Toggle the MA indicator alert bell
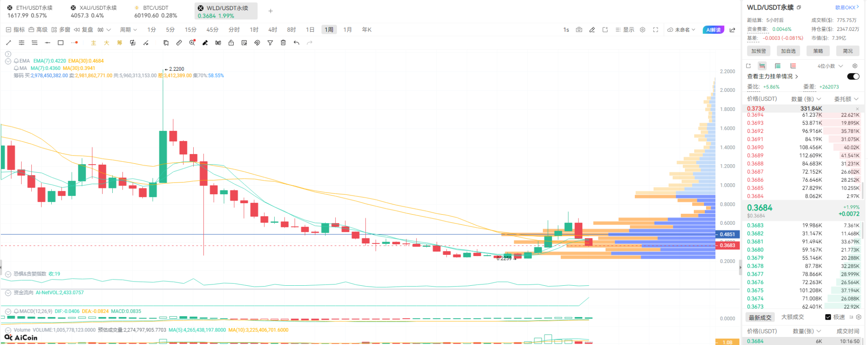 pyautogui.click(x=16, y=68)
